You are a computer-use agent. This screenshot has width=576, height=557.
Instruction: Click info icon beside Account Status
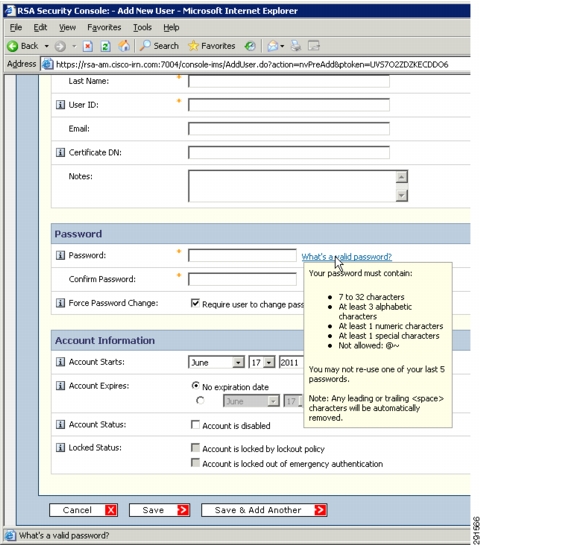pos(60,425)
